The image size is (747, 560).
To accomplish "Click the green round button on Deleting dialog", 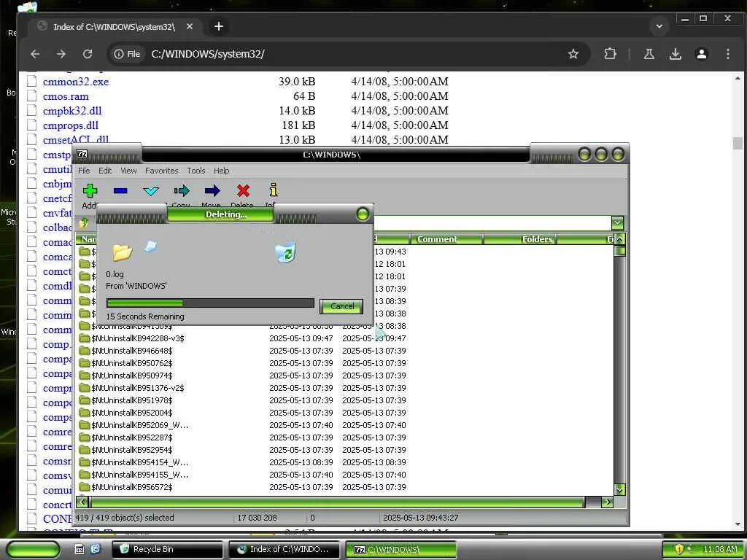I will pyautogui.click(x=363, y=214).
